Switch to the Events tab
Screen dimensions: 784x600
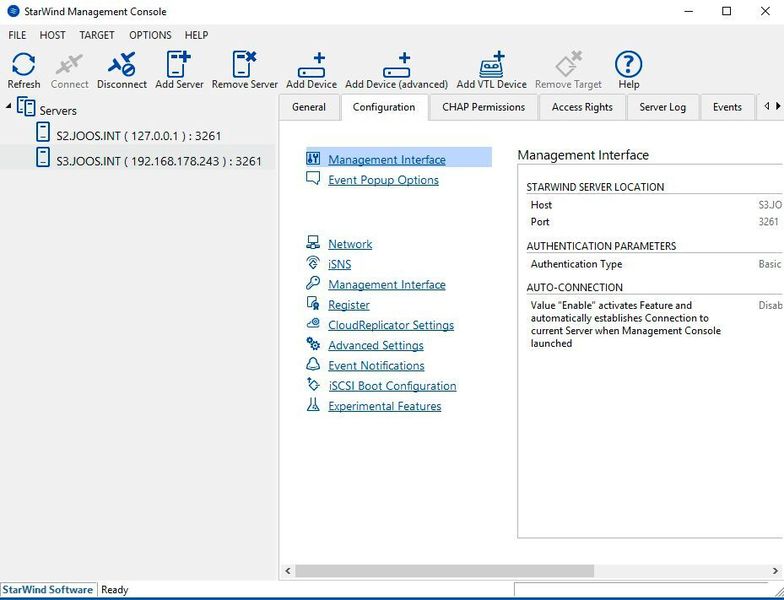click(x=727, y=107)
